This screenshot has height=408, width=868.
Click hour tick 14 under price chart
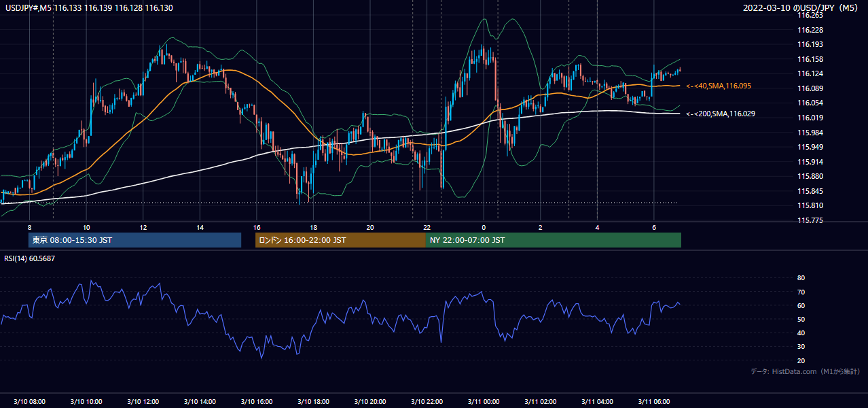point(200,227)
